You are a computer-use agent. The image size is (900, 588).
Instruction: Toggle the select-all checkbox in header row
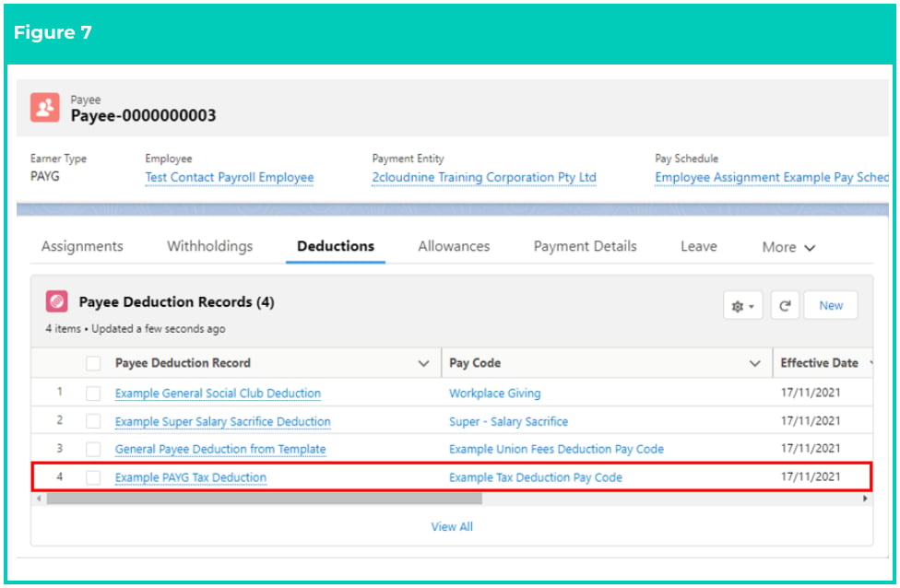point(93,363)
